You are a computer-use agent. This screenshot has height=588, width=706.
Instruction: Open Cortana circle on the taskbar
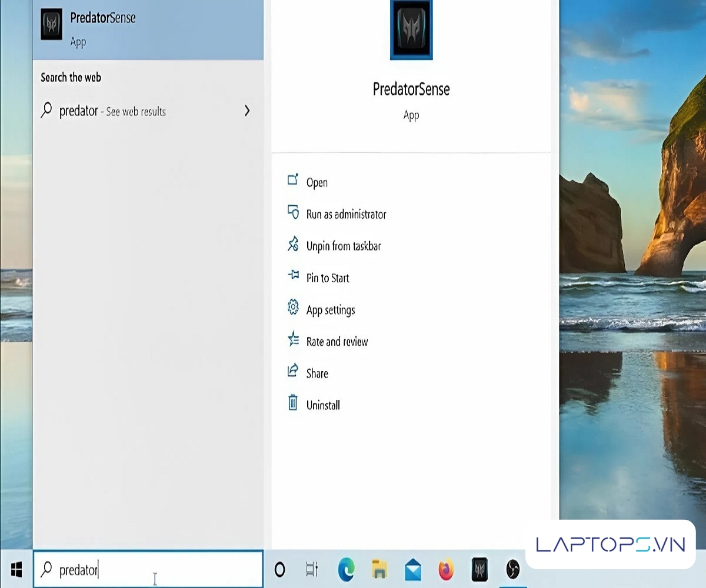280,569
